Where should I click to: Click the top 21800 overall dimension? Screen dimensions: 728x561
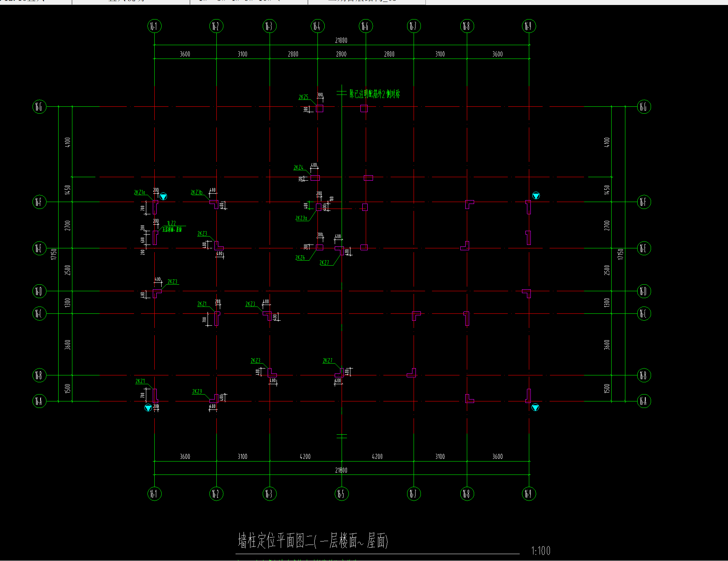(341, 40)
